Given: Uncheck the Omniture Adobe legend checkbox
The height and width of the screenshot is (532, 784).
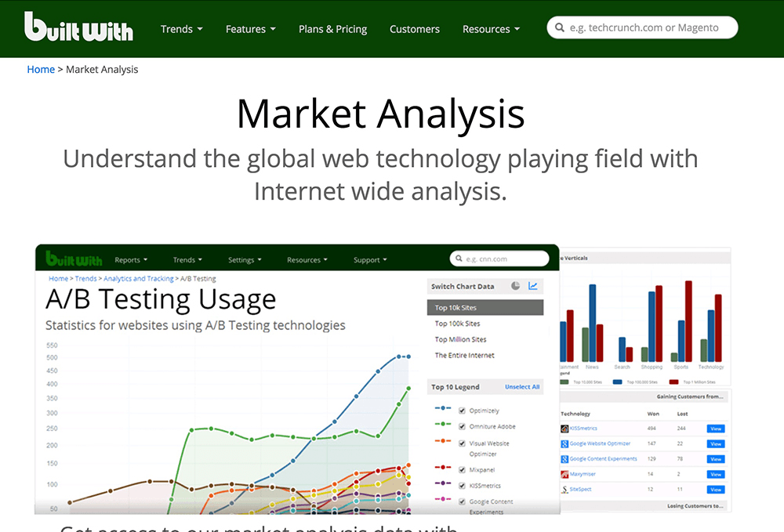Looking at the screenshot, I should 462,426.
